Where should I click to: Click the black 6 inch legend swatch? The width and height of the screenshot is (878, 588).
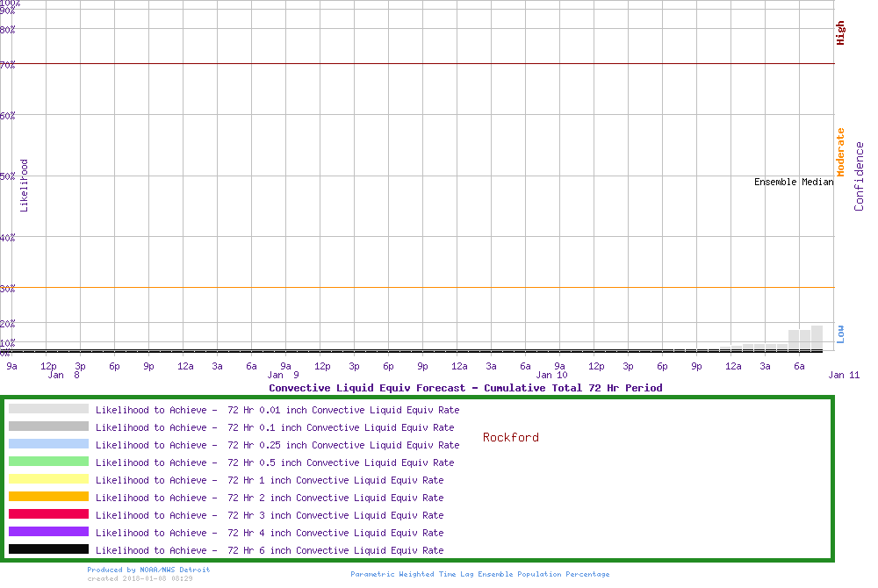[48, 549]
